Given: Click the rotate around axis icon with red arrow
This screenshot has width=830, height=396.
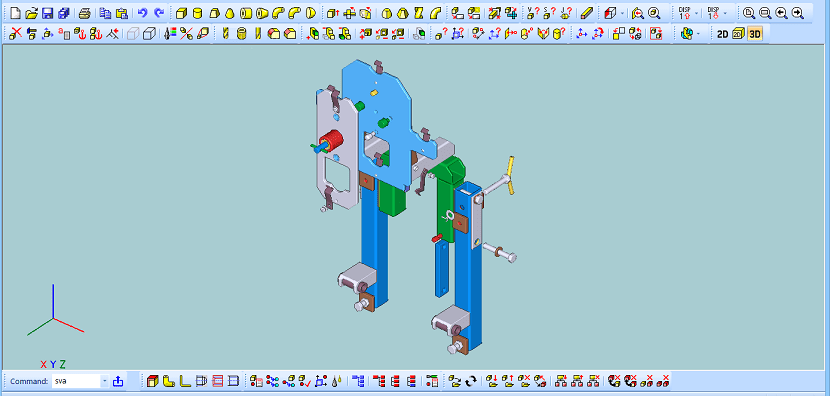Looking at the screenshot, I should pyautogui.click(x=598, y=34).
